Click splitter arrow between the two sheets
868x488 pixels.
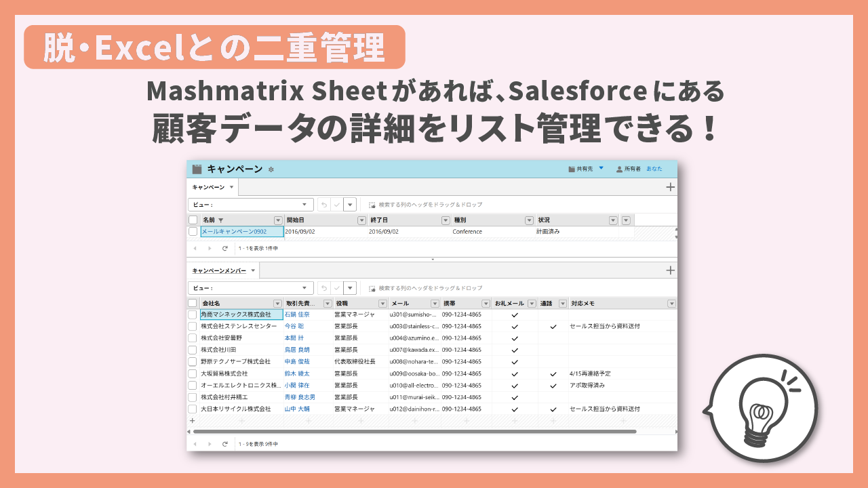click(432, 259)
